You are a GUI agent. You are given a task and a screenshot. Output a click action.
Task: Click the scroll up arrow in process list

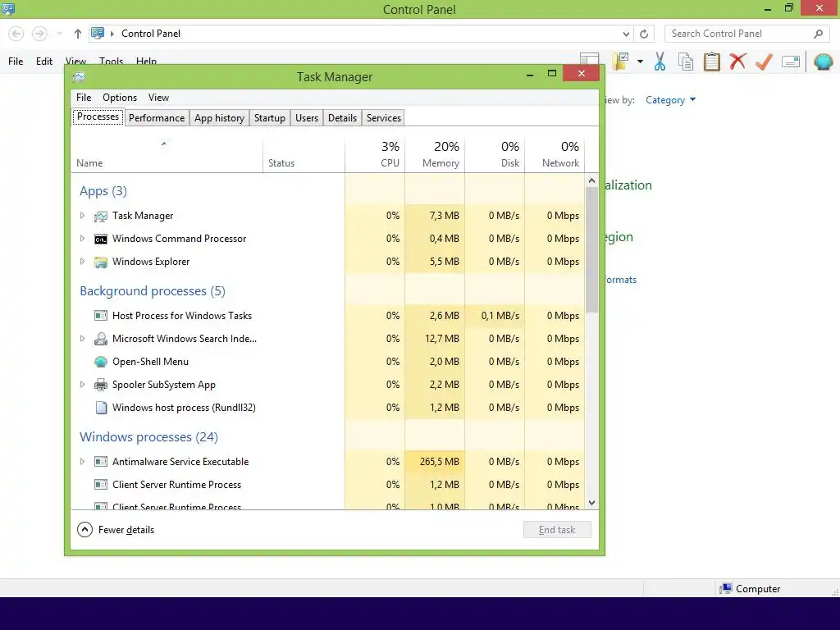pos(592,181)
